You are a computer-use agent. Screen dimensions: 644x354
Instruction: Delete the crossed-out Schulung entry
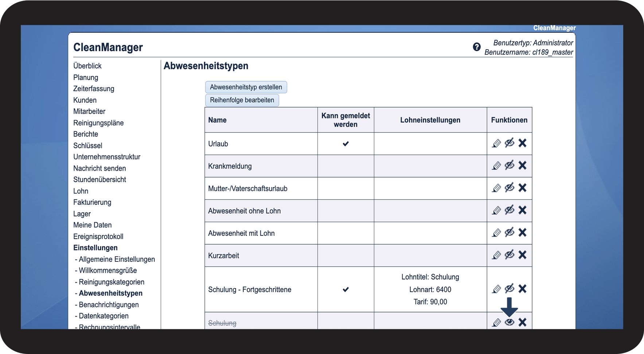522,322
